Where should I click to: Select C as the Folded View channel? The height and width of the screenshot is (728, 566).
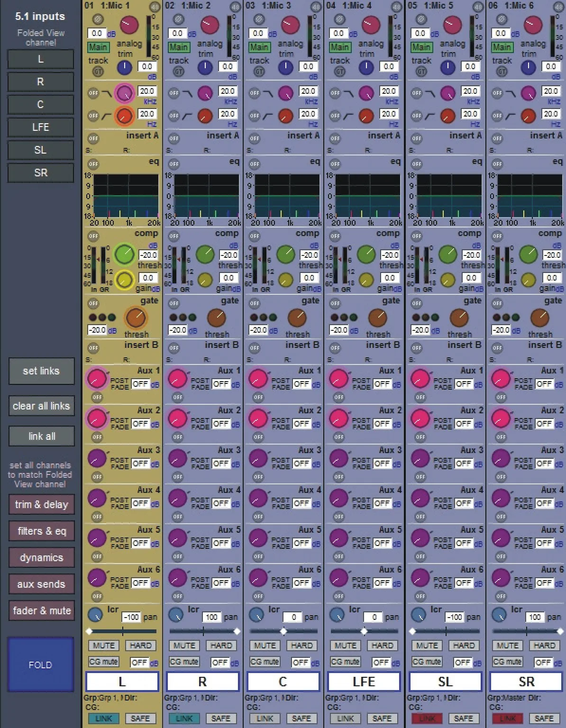point(41,105)
